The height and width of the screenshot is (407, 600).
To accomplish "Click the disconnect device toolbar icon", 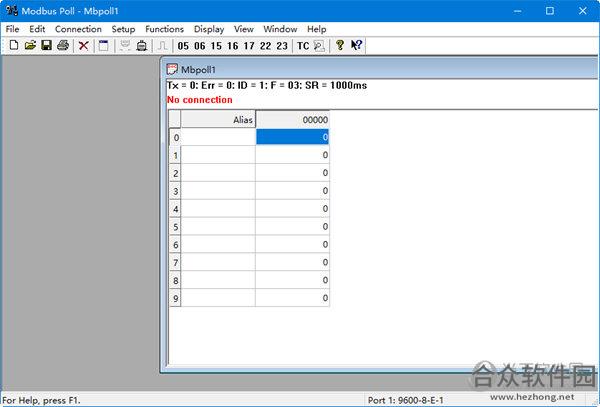I will (142, 46).
